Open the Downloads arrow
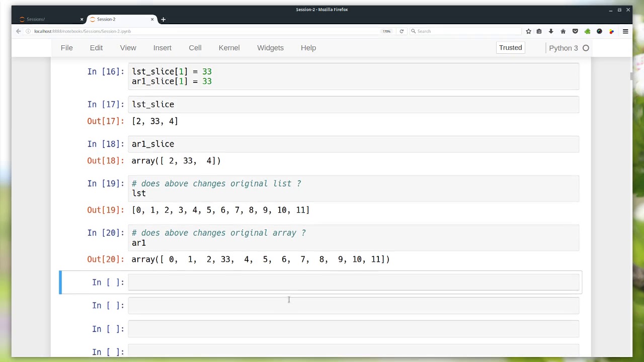Screen dimensions: 644x362 [x=551, y=31]
